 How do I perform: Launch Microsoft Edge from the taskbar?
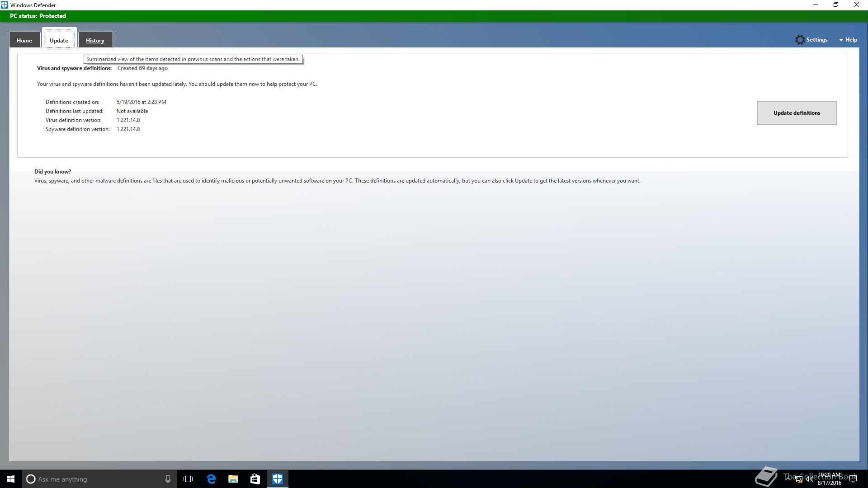211,479
